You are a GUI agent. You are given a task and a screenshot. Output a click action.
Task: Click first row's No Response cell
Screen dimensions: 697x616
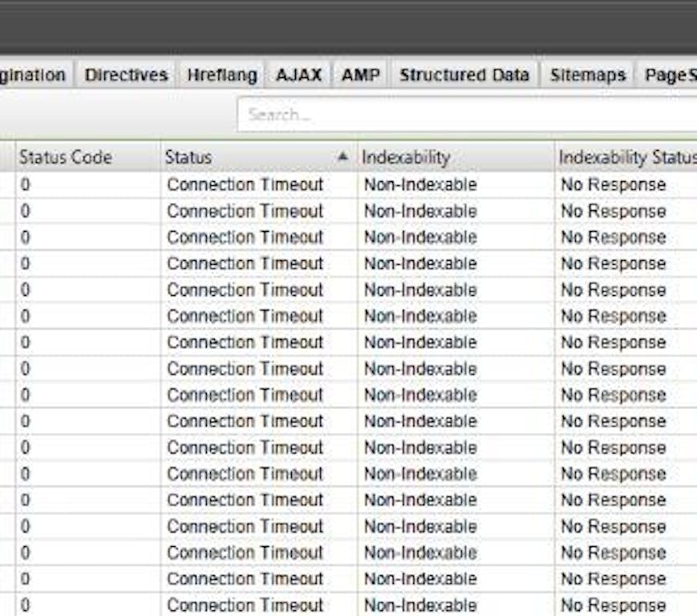[x=613, y=184]
